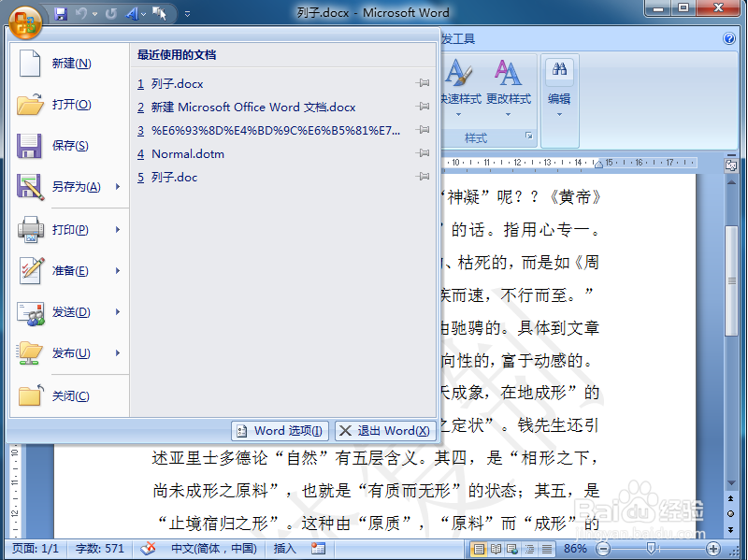Click the select-objects cursor icon in title bar
The height and width of the screenshot is (560, 748).
(x=160, y=14)
